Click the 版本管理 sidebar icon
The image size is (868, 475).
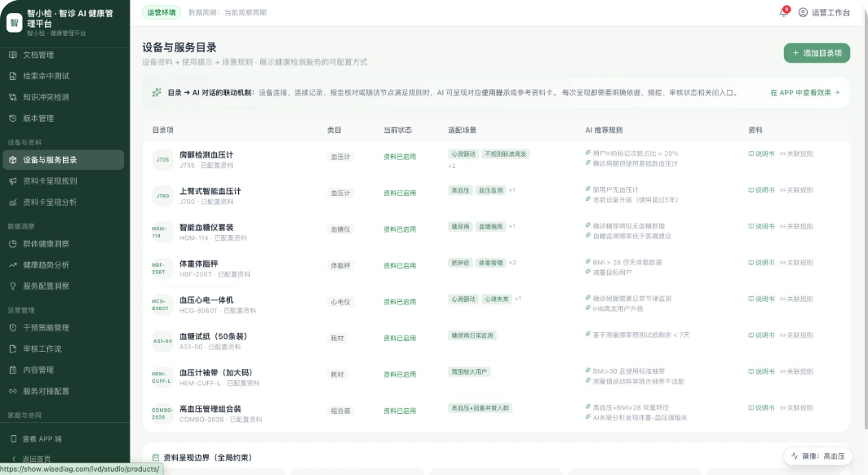(13, 118)
